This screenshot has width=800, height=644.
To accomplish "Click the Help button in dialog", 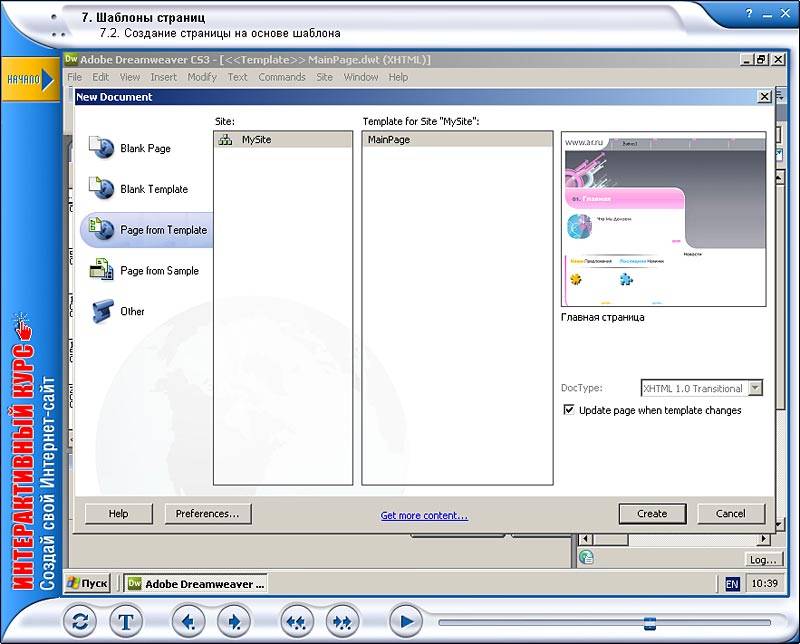I will (x=118, y=514).
